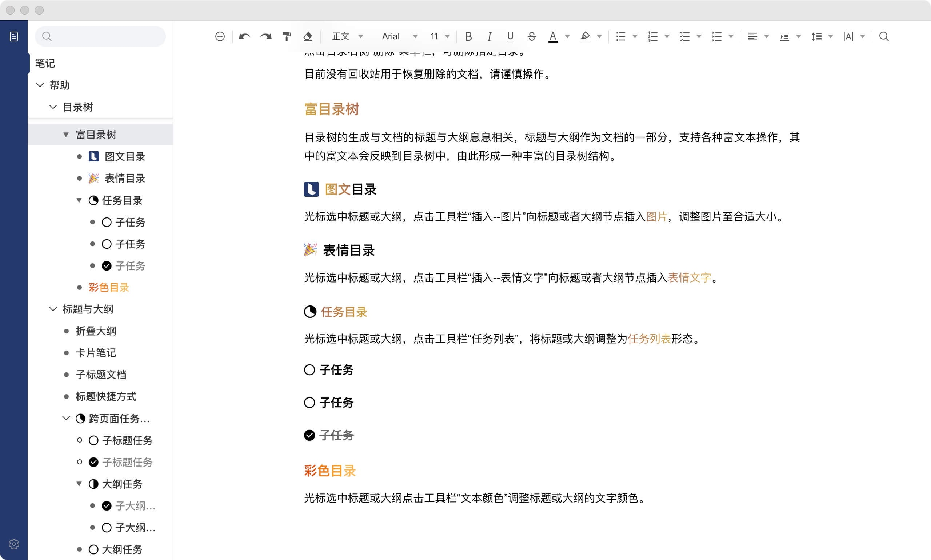
Task: Toggle the 任务目录 progress circle in document
Action: (310, 312)
